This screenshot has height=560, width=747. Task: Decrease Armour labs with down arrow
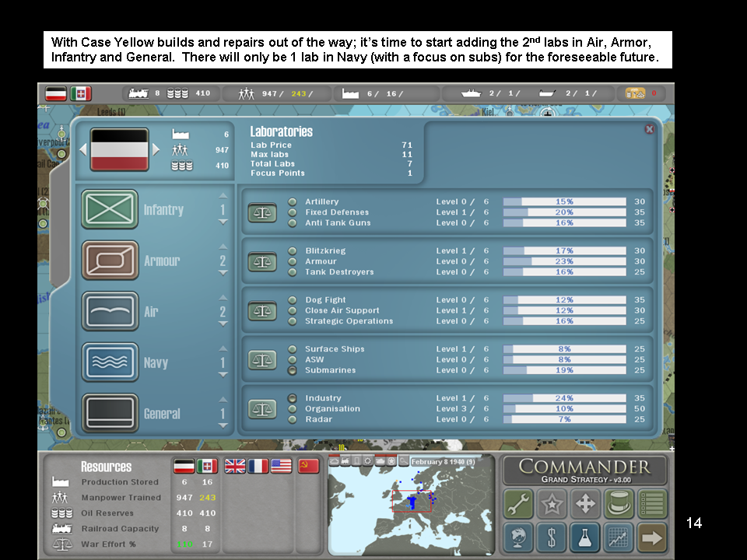[223, 273]
